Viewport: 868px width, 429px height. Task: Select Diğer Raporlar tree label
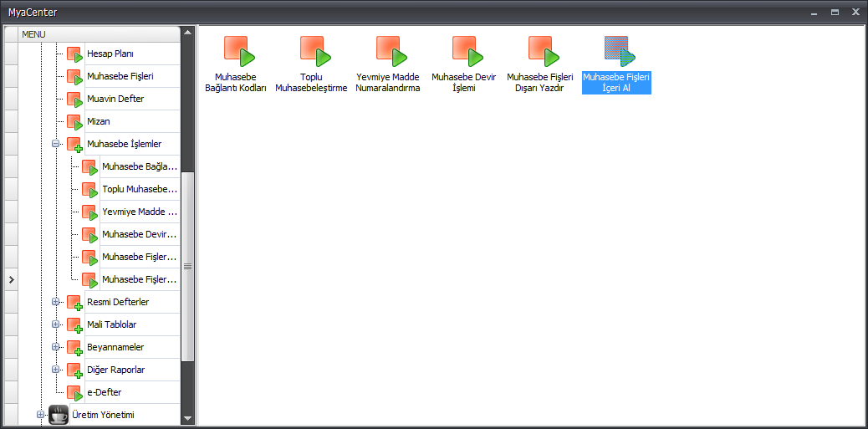tap(116, 370)
